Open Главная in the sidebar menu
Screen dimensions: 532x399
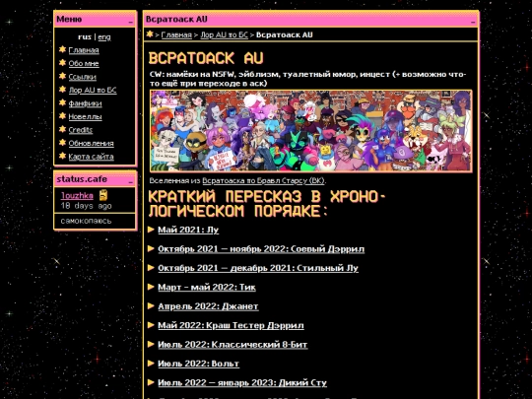click(x=84, y=50)
